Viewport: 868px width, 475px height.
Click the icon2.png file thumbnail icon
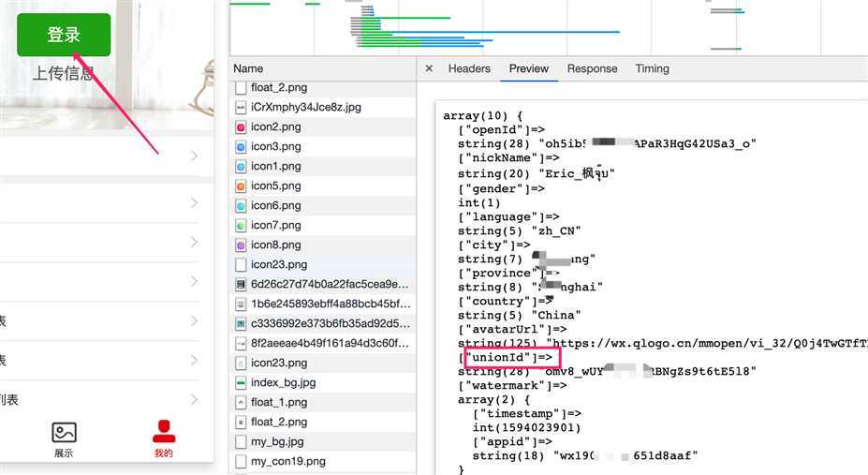click(241, 127)
